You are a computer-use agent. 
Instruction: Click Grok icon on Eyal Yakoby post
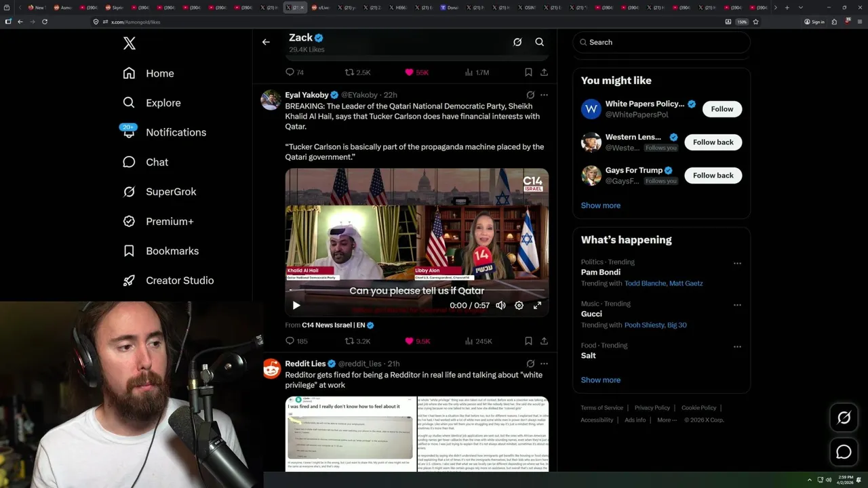tap(530, 95)
